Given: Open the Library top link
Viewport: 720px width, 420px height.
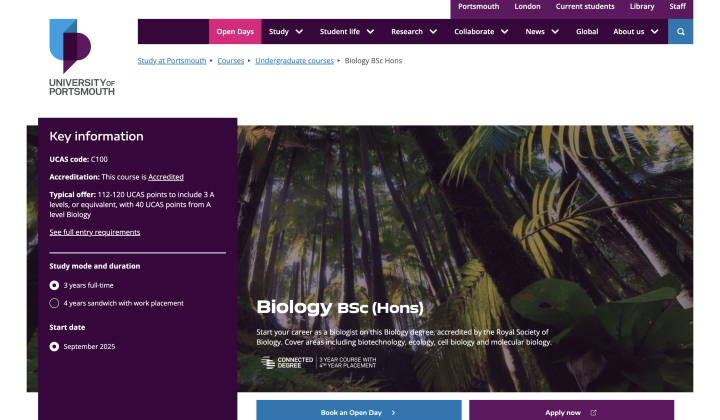Looking at the screenshot, I should tap(642, 6).
